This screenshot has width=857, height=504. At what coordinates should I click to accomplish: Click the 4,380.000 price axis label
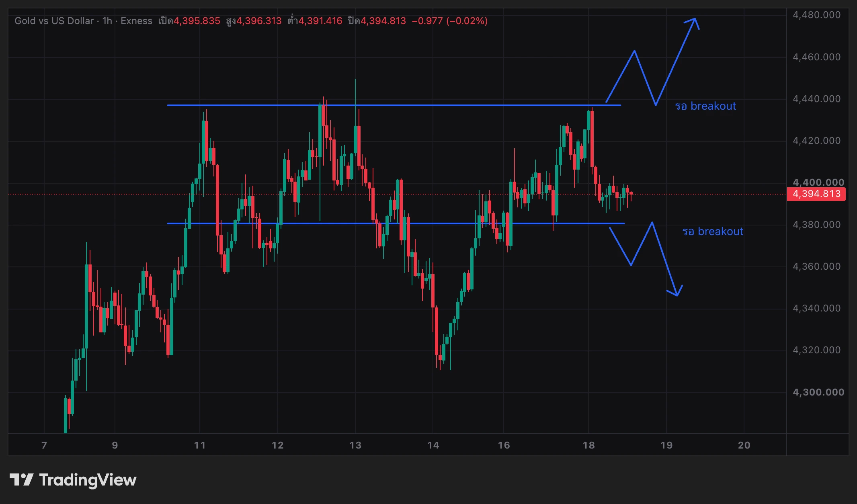click(x=816, y=225)
